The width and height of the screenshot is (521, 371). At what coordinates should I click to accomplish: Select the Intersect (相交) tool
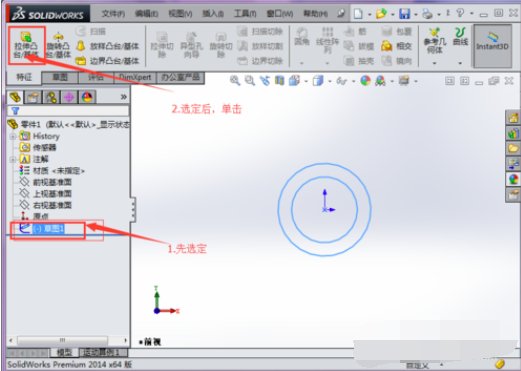tap(397, 46)
